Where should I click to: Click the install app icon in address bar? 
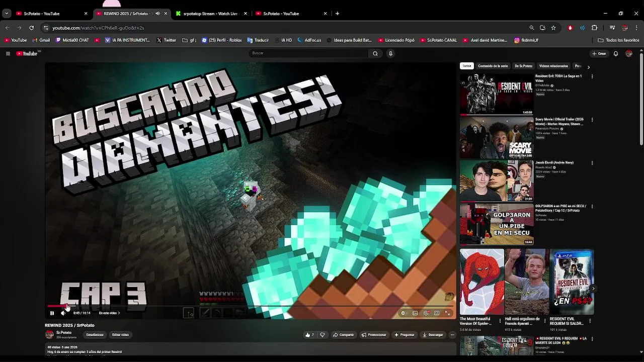[x=542, y=28]
